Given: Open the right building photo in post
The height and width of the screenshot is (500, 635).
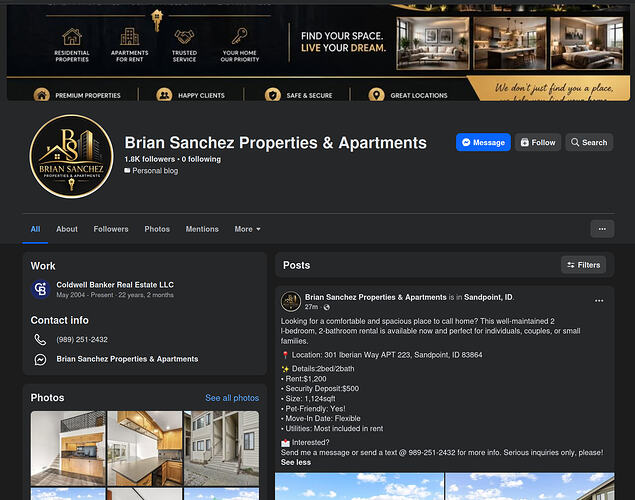Looking at the screenshot, I should [530, 486].
